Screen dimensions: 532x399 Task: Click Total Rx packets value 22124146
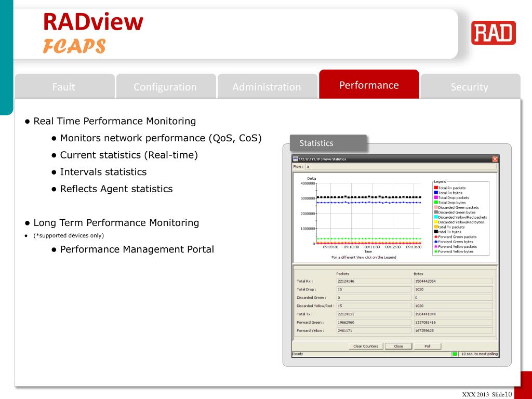click(374, 281)
